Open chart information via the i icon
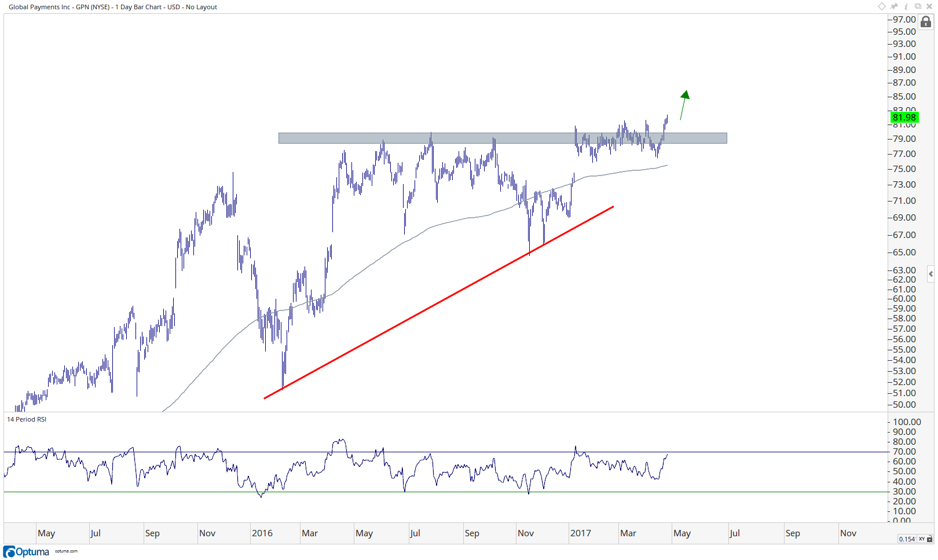Screen dimensions: 938x560 pos(906,6)
